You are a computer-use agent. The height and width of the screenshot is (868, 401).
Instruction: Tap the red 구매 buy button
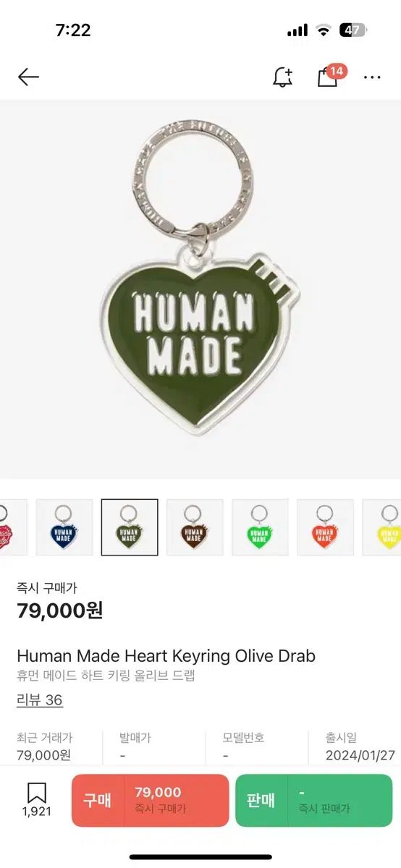coord(150,800)
